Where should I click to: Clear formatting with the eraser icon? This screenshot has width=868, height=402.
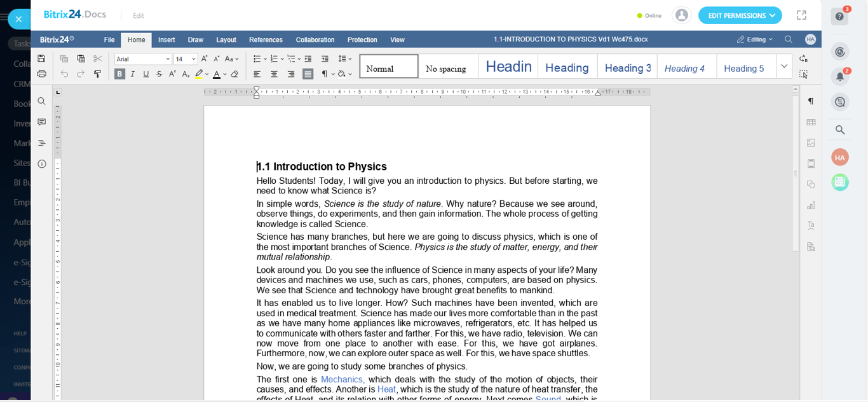(x=234, y=74)
